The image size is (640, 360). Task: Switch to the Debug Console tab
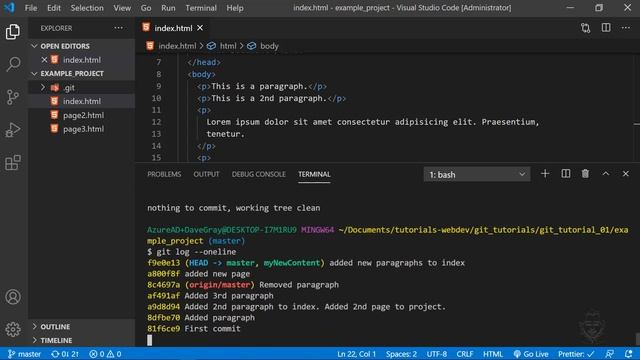258,174
